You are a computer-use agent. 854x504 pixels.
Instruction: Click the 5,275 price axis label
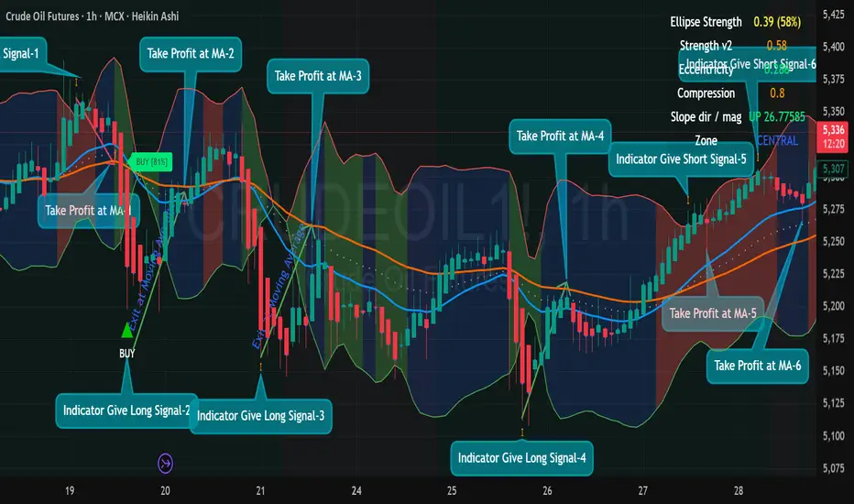click(x=833, y=209)
